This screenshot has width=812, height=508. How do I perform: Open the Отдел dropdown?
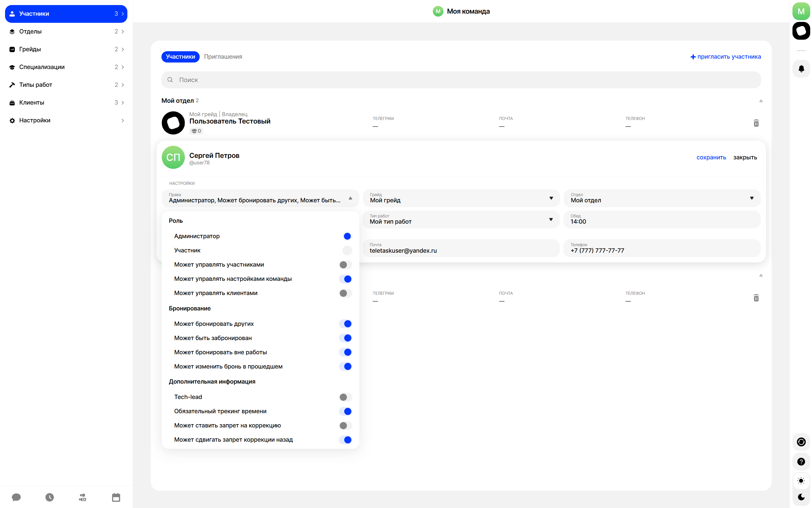pos(662,198)
